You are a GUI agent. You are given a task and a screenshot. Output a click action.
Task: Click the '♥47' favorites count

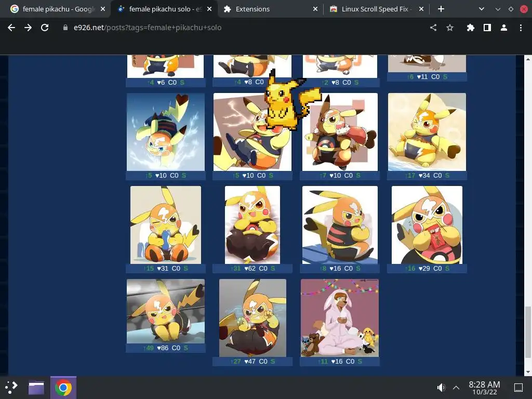[250, 362]
